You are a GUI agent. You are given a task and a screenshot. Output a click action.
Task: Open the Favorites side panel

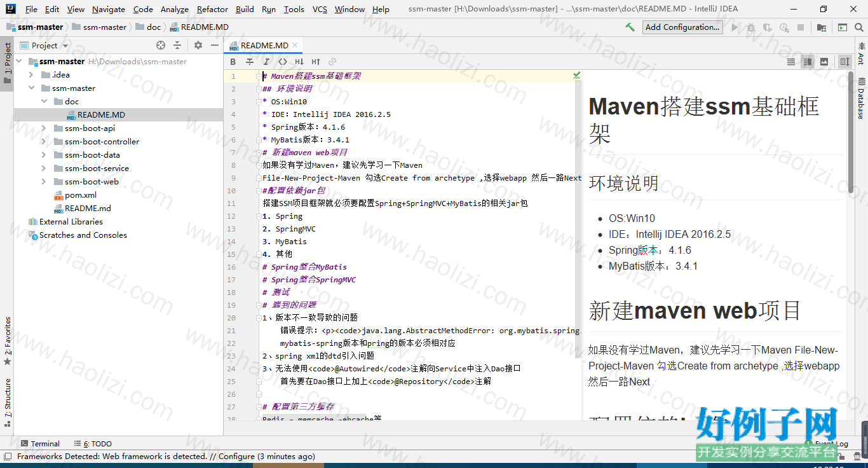click(7, 341)
